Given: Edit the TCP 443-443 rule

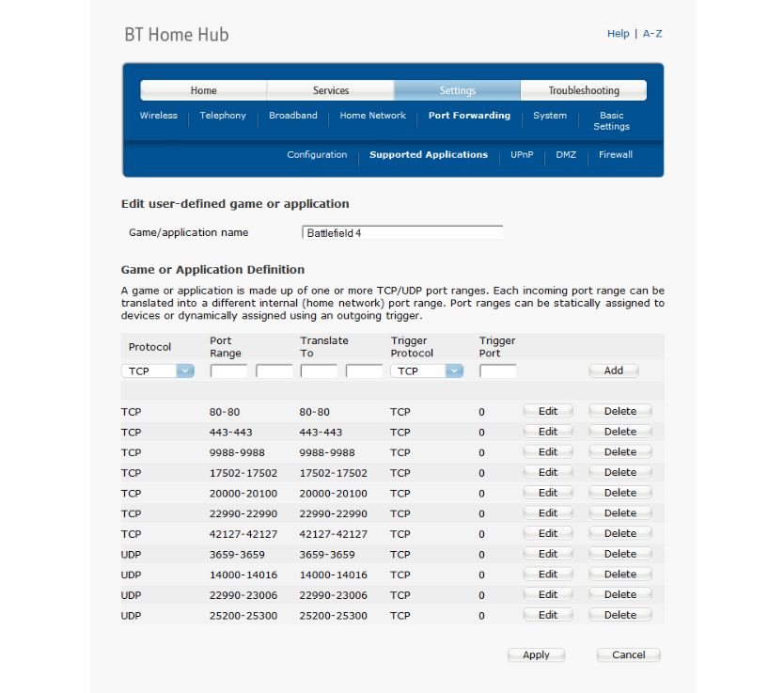Looking at the screenshot, I should tap(548, 432).
